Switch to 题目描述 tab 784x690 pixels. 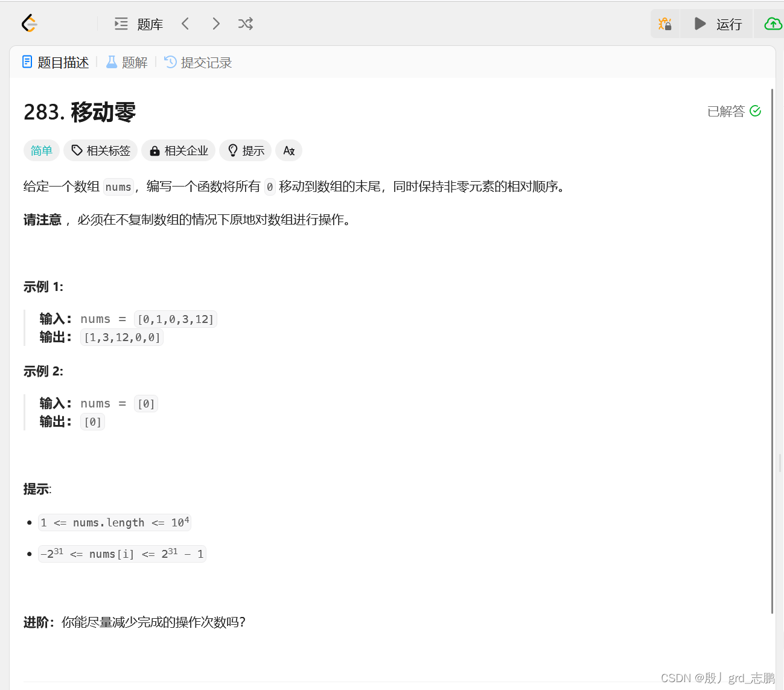click(56, 62)
